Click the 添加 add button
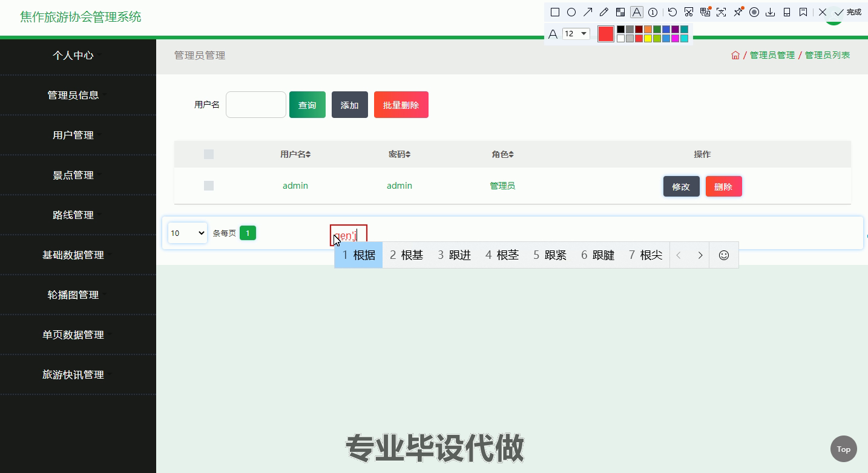Screen dimensions: 868x473 tap(350, 105)
